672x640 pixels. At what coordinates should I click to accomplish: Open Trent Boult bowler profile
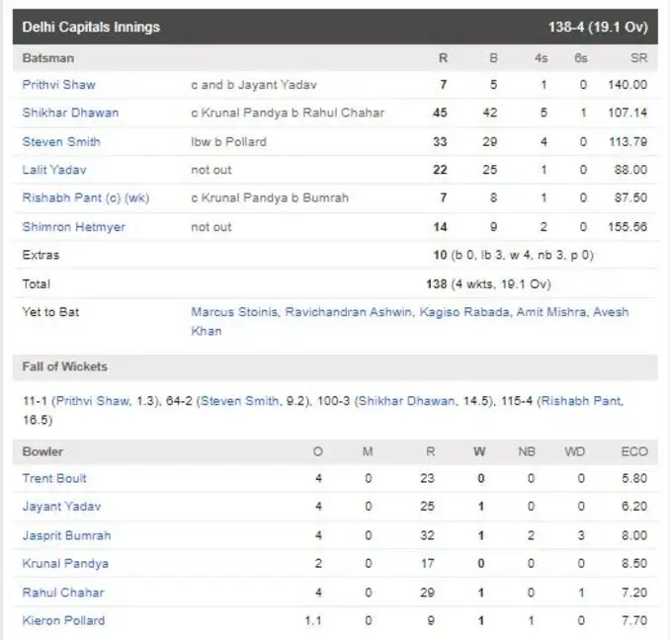pyautogui.click(x=54, y=478)
